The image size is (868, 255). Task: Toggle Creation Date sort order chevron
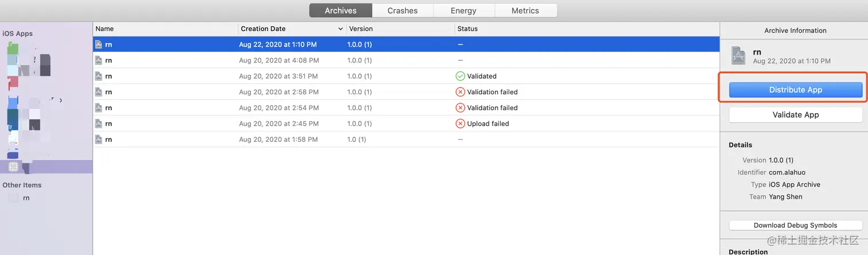[340, 29]
